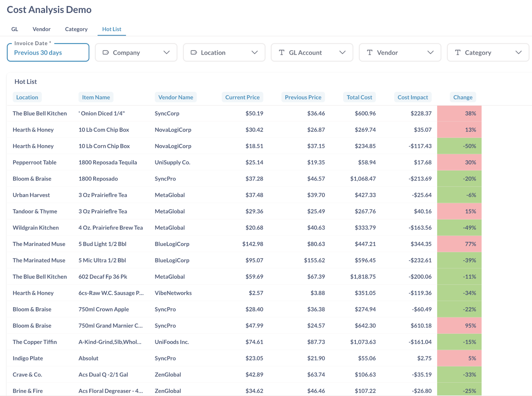Click the VibeNetworks vendor cell

[x=173, y=293]
